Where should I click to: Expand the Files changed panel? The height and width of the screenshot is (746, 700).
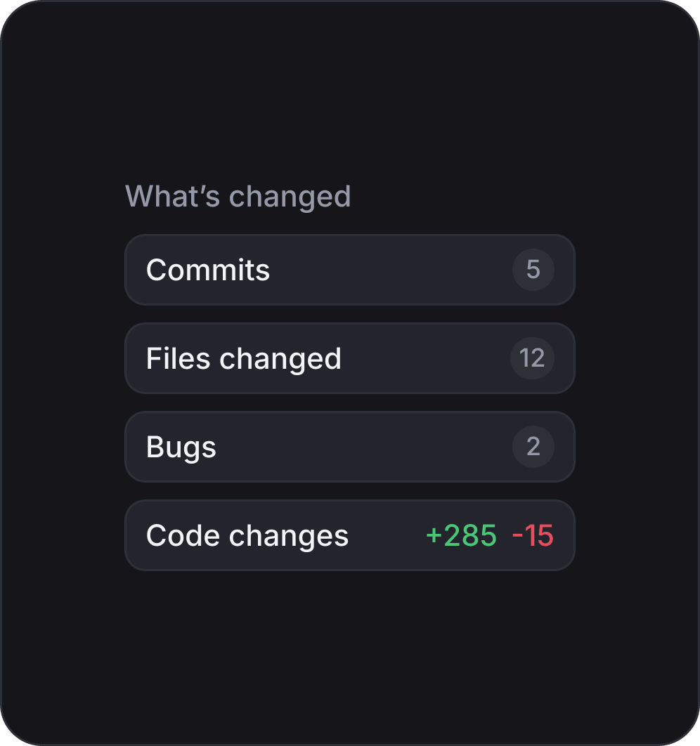tap(349, 358)
